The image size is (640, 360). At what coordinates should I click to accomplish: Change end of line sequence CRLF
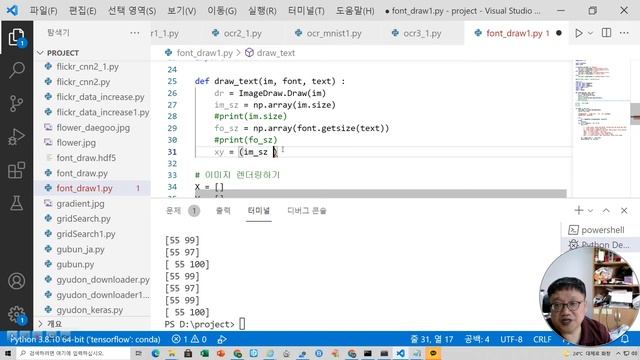542,339
